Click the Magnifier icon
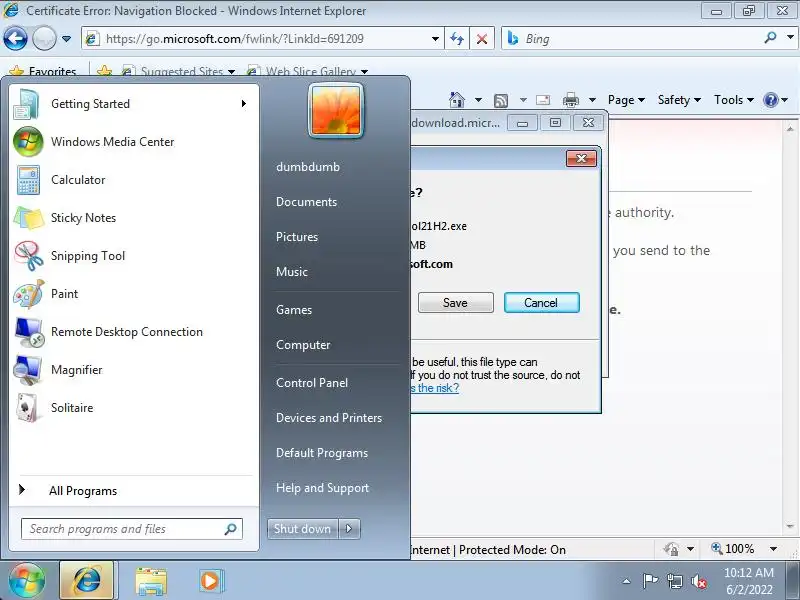The height and width of the screenshot is (600, 800). click(x=28, y=370)
